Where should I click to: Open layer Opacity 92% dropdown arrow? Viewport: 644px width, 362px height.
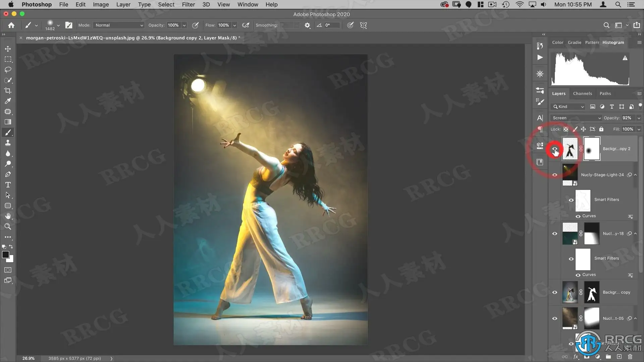click(x=639, y=118)
